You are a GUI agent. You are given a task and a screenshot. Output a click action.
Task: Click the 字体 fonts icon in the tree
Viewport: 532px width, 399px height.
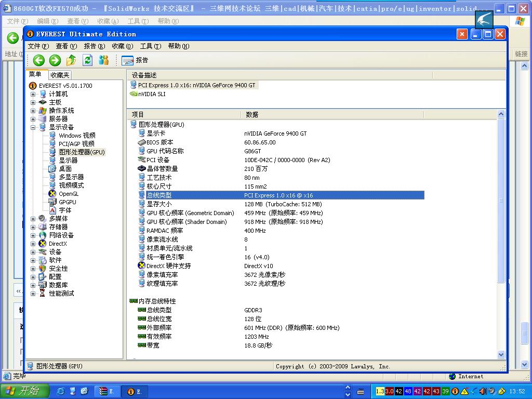[x=52, y=210]
